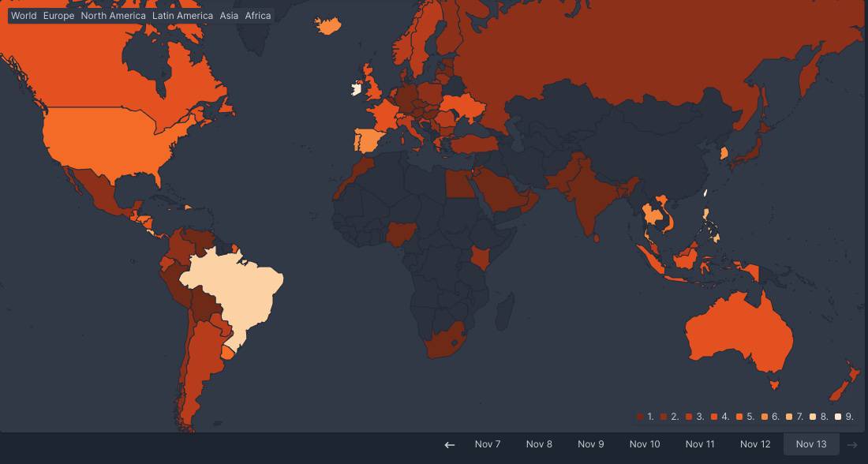Select the World region view
The image size is (868, 464).
coord(24,16)
